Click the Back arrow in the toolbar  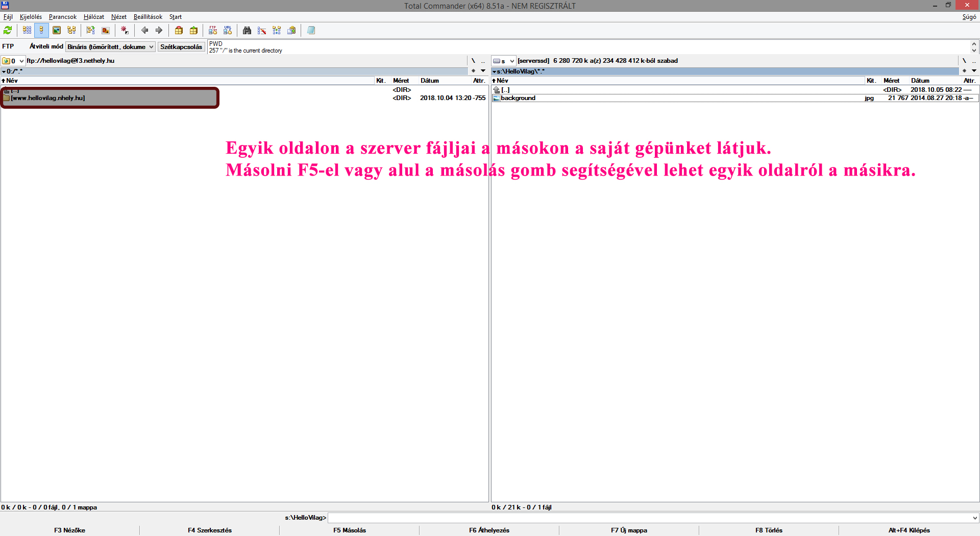(x=144, y=31)
